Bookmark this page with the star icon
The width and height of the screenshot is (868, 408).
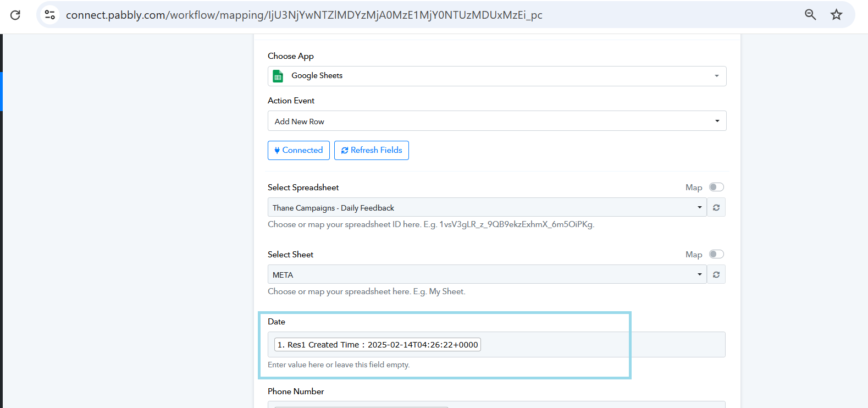836,15
